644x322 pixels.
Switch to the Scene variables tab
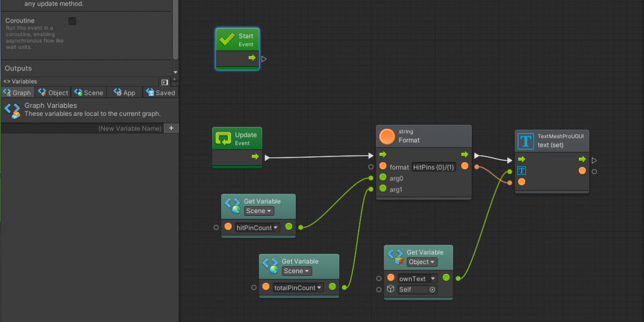[x=89, y=92]
